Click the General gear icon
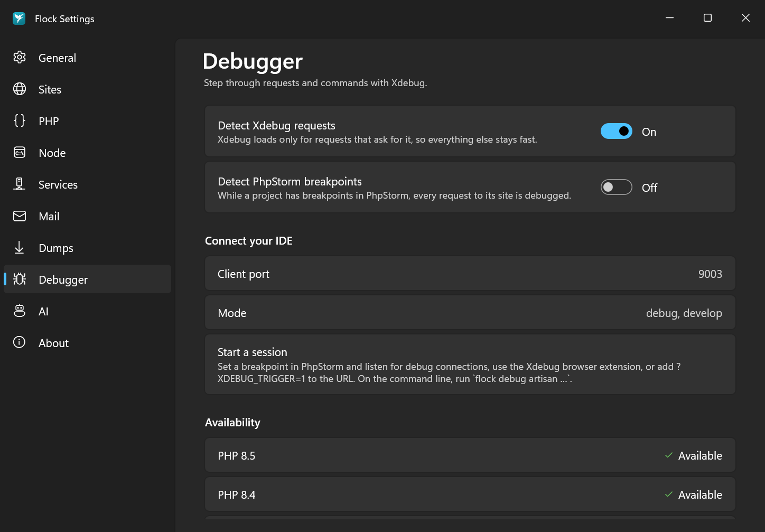Screen dimensions: 765x532 pyautogui.click(x=20, y=58)
